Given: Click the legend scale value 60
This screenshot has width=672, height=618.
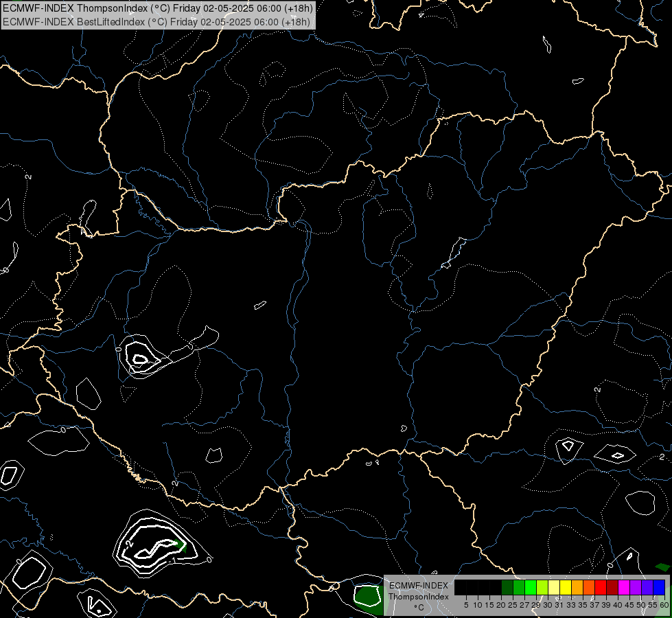Looking at the screenshot, I should click(x=664, y=605).
